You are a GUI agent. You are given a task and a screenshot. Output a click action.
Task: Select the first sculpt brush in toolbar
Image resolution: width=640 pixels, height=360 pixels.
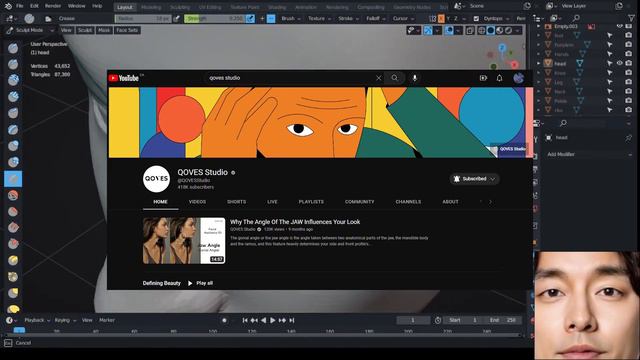[13, 48]
